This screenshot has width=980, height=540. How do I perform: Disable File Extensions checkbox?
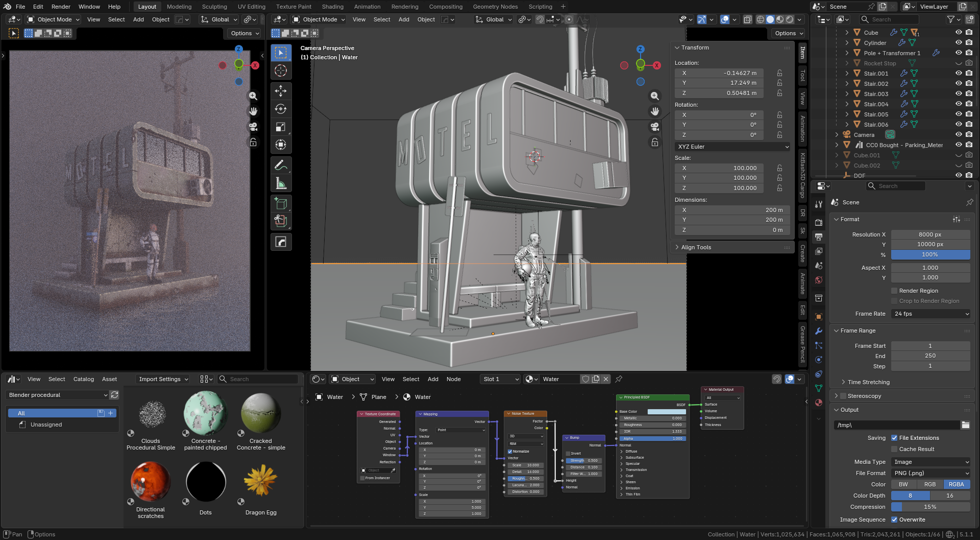coord(894,438)
